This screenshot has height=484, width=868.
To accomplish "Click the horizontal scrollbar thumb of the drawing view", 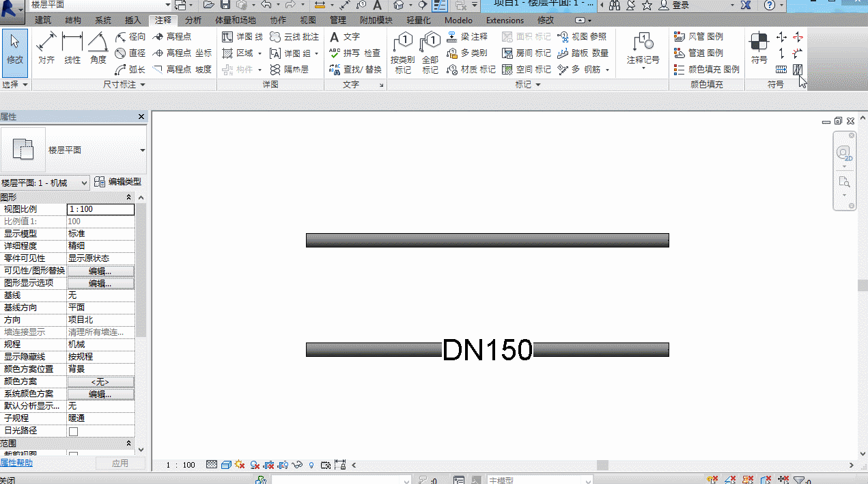I will (602, 466).
